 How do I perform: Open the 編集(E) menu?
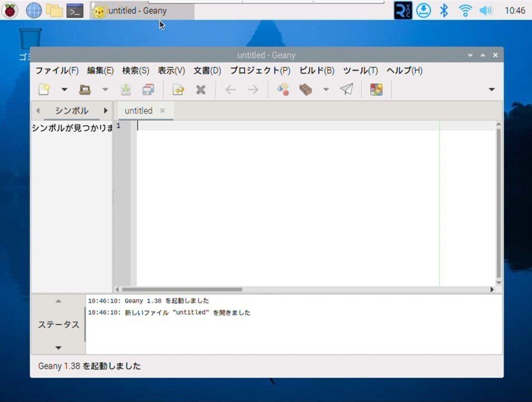pos(100,70)
